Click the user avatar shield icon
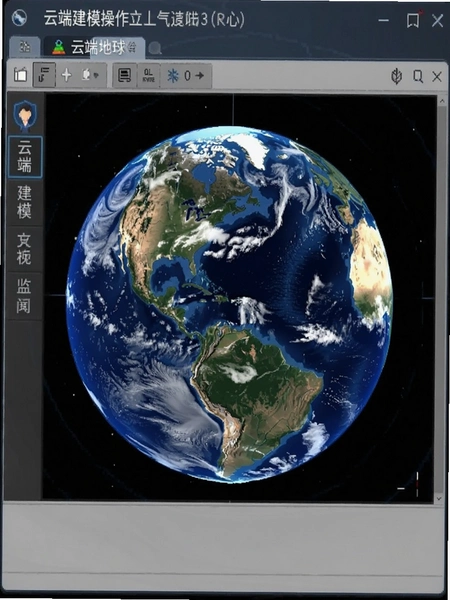The image size is (450, 600). point(25,114)
